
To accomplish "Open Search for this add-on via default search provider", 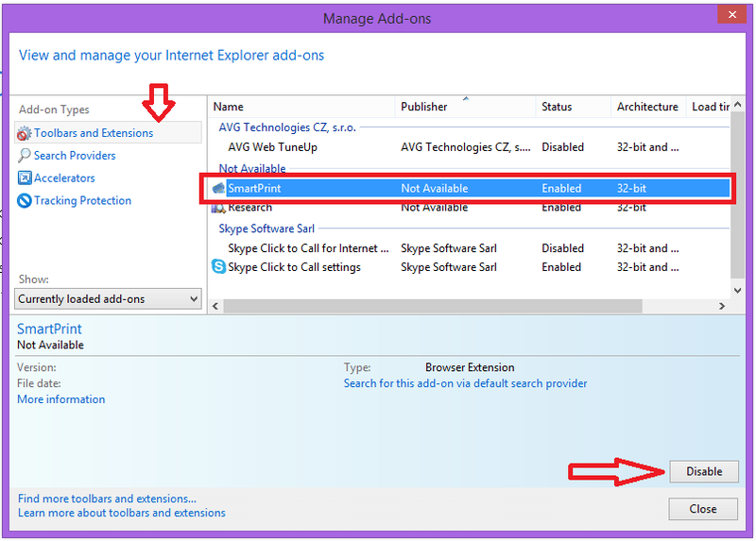I will [465, 383].
